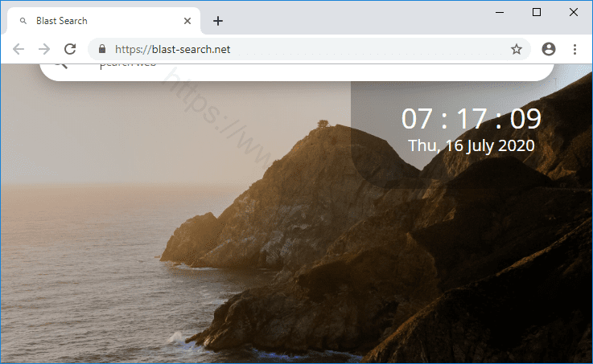Minimize the browser window
The width and height of the screenshot is (593, 364).
[x=500, y=12]
